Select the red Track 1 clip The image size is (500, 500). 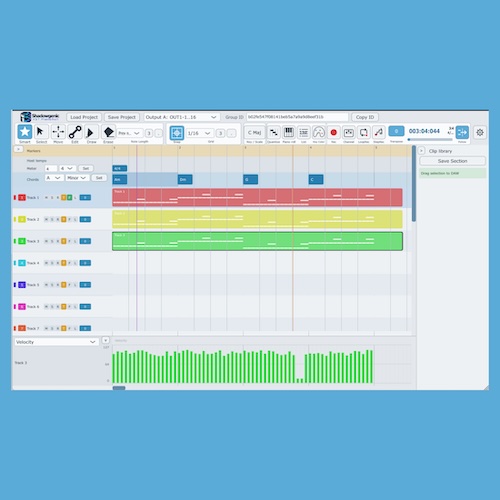pos(257,197)
